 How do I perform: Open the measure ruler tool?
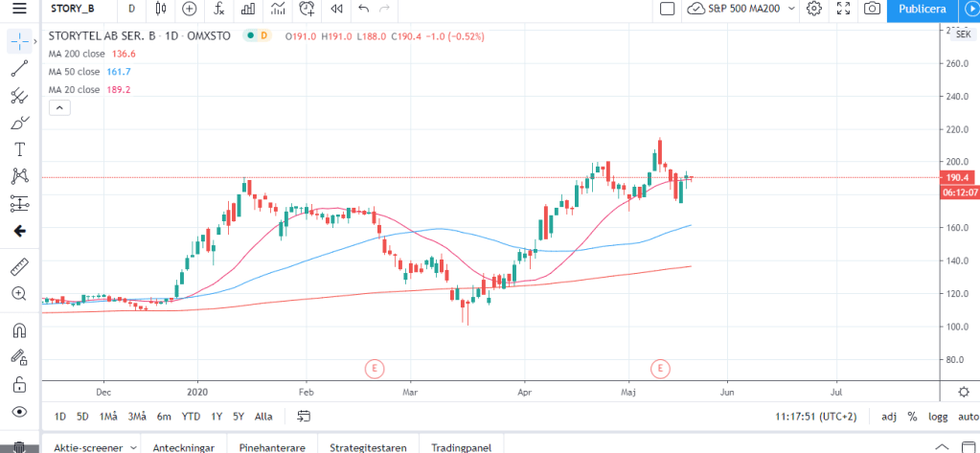click(x=19, y=266)
